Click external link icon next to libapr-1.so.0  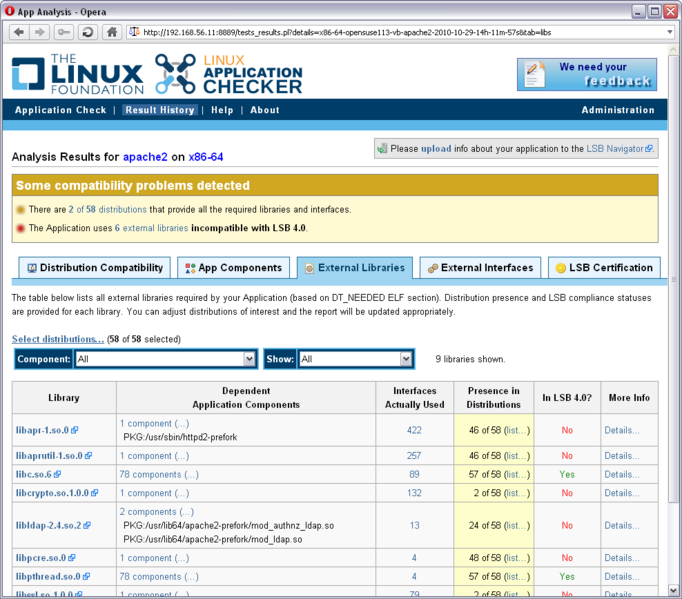coord(75,430)
